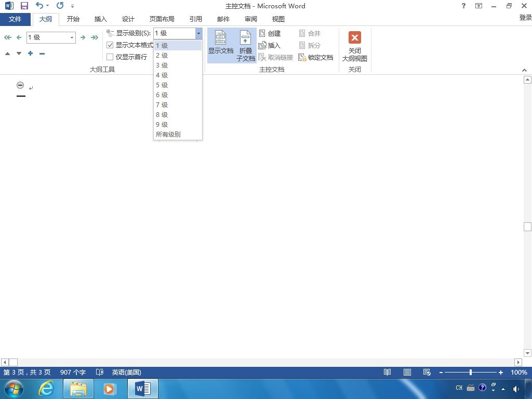
Task: Lock the document
Action: 315,57
